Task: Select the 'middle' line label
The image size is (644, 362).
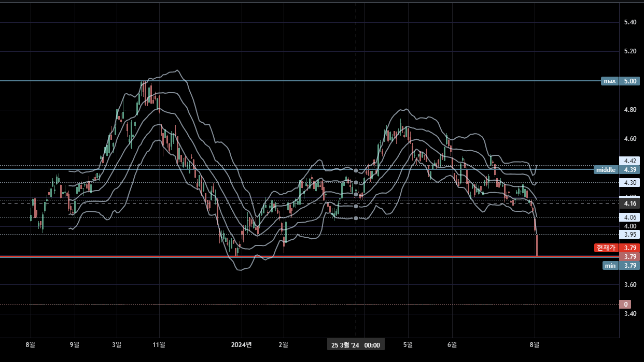Action: (x=606, y=169)
